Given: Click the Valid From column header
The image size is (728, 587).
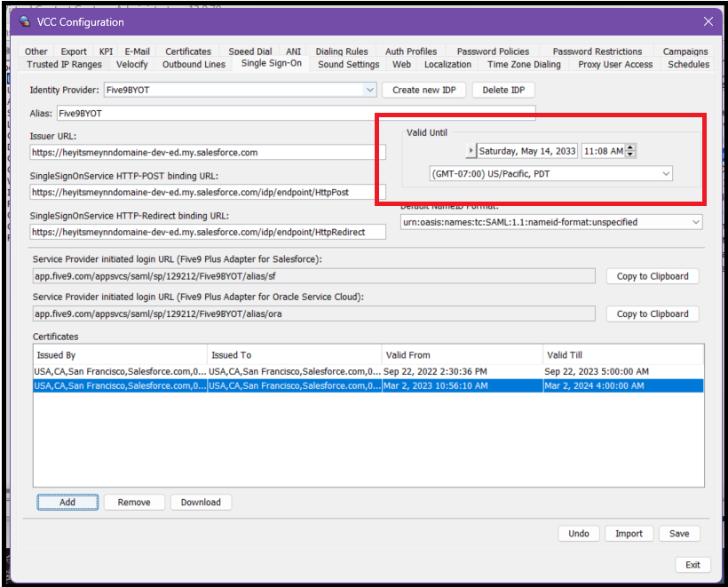Looking at the screenshot, I should (463, 355).
